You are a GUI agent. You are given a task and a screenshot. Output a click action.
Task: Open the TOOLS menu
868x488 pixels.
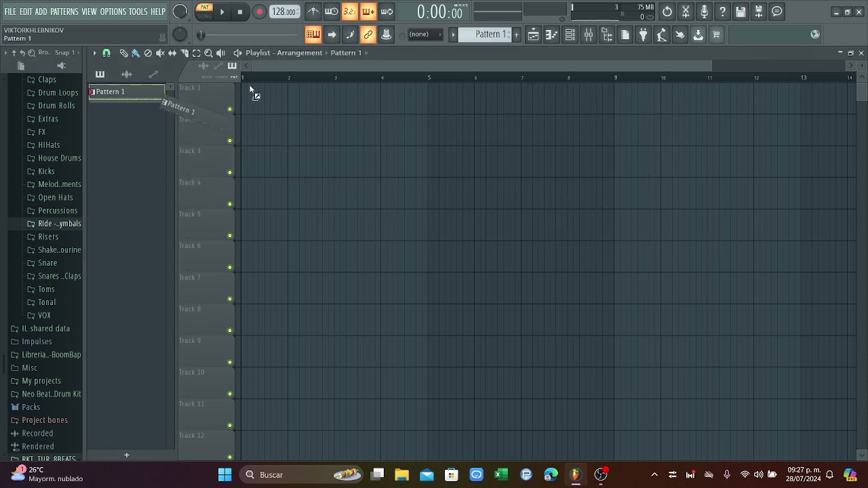click(x=138, y=12)
